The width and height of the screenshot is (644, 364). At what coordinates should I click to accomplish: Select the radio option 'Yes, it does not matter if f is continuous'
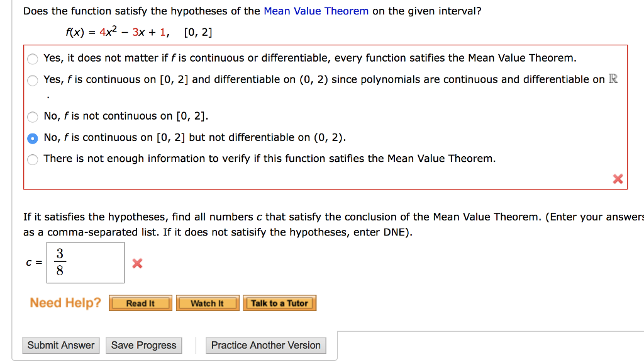pyautogui.click(x=32, y=59)
